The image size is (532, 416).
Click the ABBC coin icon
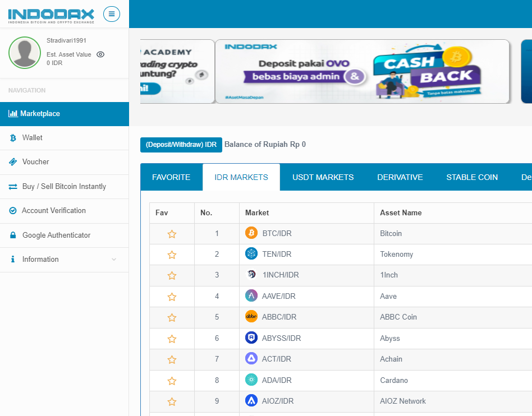[x=251, y=316]
